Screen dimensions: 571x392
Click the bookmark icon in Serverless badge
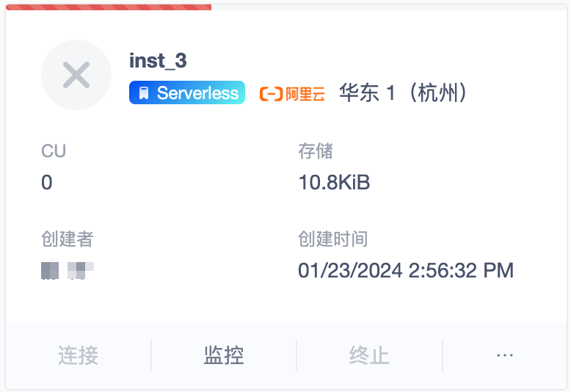144,93
